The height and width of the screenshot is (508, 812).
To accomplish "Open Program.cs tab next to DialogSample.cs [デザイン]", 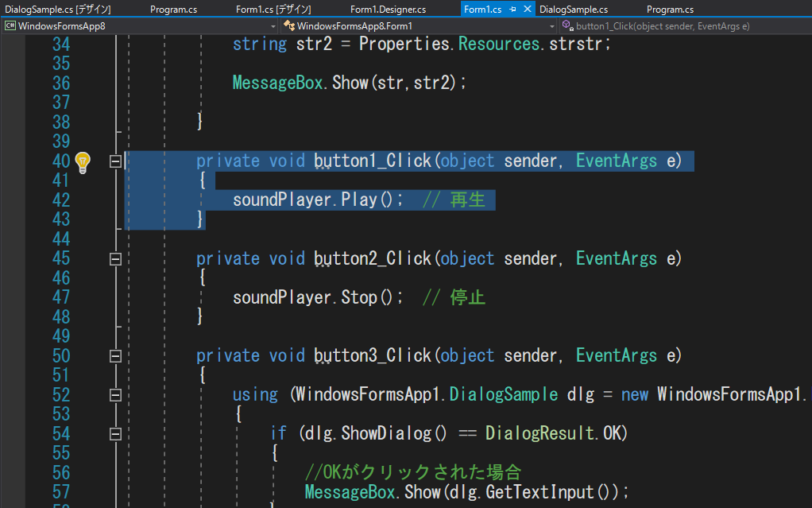I will 173,10.
